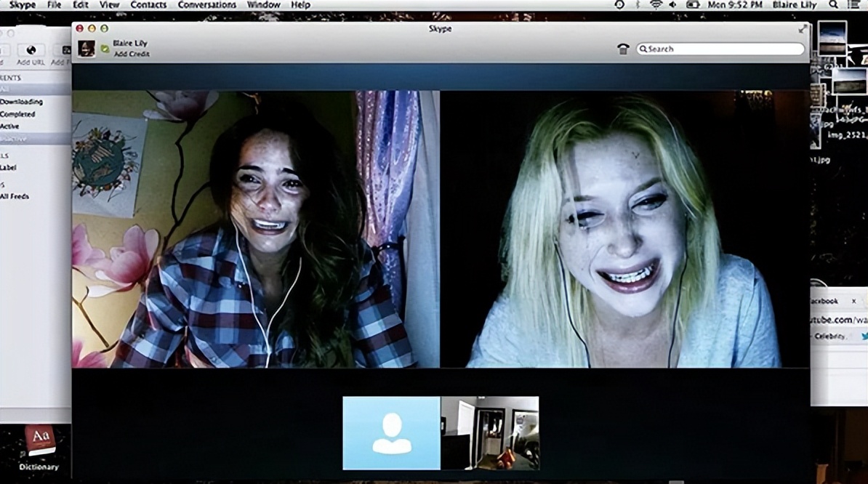Open the Blaire Lily user menu

tap(795, 5)
